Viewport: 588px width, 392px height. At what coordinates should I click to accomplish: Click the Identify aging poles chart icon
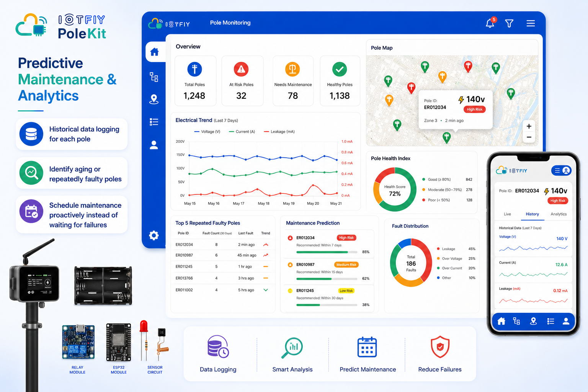pyautogui.click(x=31, y=173)
